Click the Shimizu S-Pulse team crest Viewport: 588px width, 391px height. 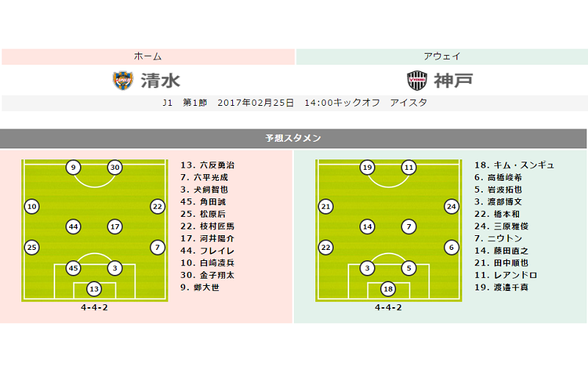pos(122,80)
